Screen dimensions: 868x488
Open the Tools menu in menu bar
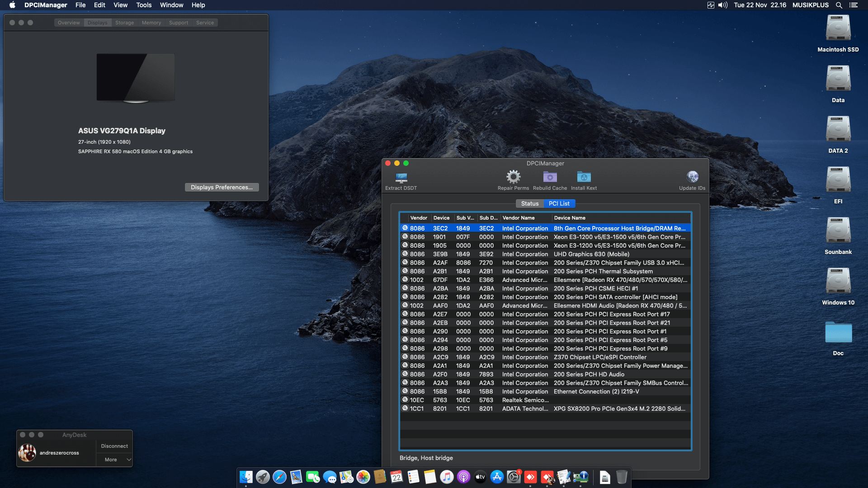[x=144, y=5]
